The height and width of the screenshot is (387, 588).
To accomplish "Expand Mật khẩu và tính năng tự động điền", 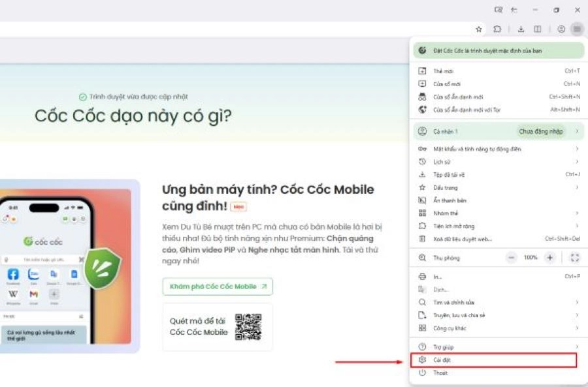I will (498, 149).
